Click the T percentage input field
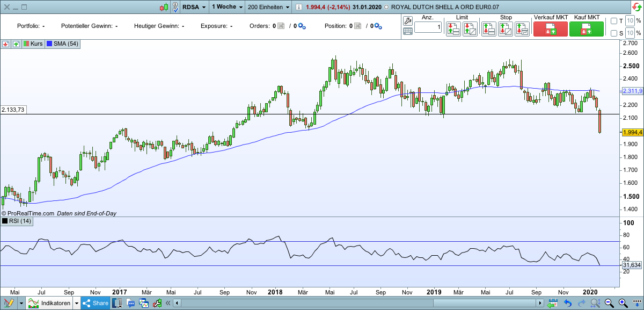Screen dimensions: 644x310 (x=630, y=21)
